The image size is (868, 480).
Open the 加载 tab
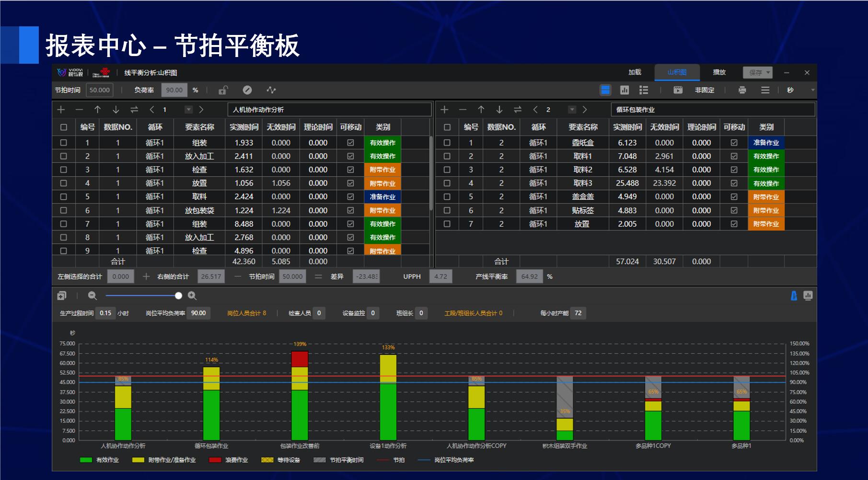pyautogui.click(x=635, y=72)
